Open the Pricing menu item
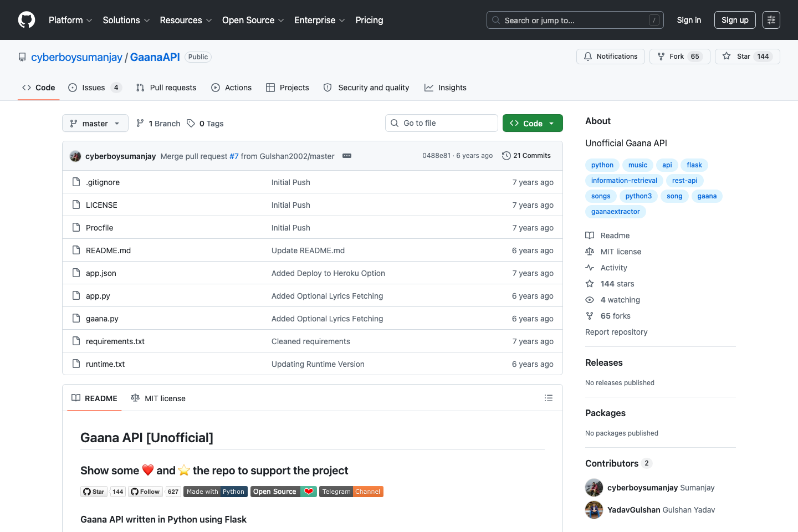Screen dimensions: 798x532 point(369,20)
